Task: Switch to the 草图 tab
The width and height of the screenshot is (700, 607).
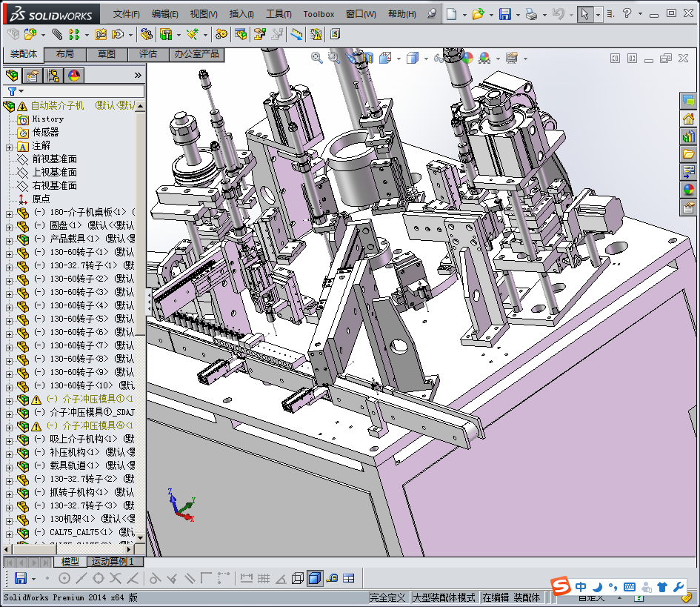Action: [x=106, y=54]
